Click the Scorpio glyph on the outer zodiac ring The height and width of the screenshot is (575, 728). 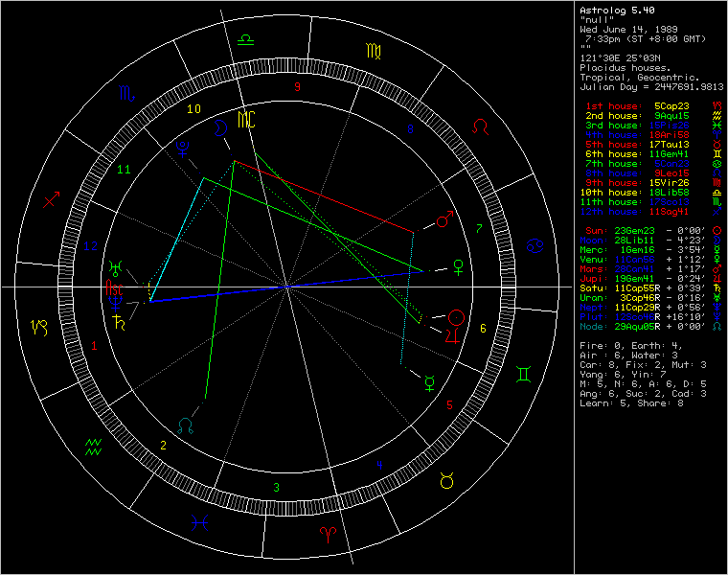pyautogui.click(x=126, y=93)
